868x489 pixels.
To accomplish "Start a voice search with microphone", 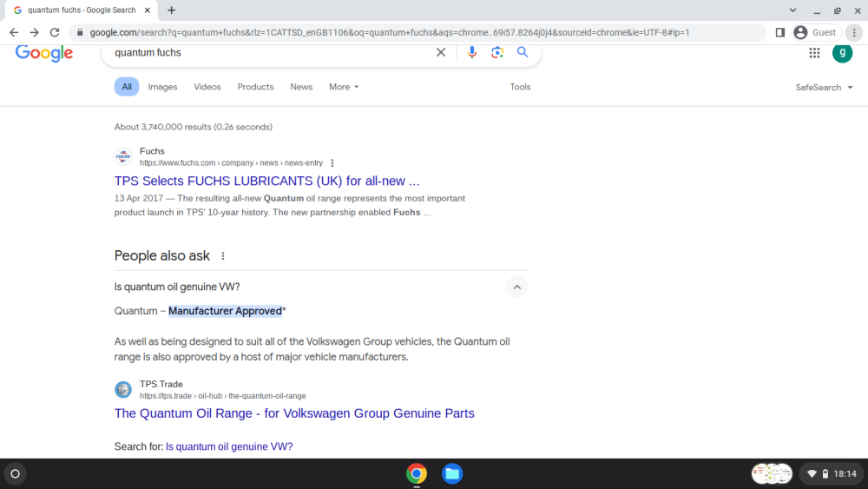I will (471, 53).
